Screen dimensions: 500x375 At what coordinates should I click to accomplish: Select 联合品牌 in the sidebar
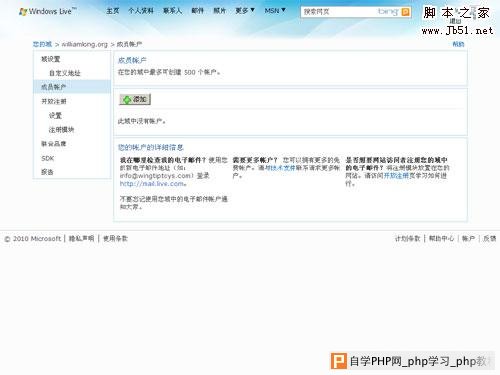pos(54,144)
